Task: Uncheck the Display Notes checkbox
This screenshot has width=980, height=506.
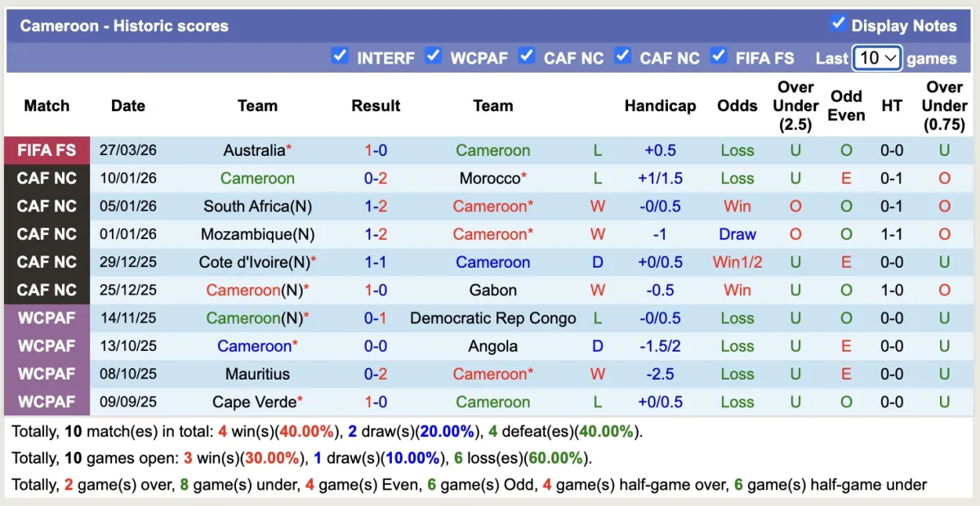Action: point(838,24)
